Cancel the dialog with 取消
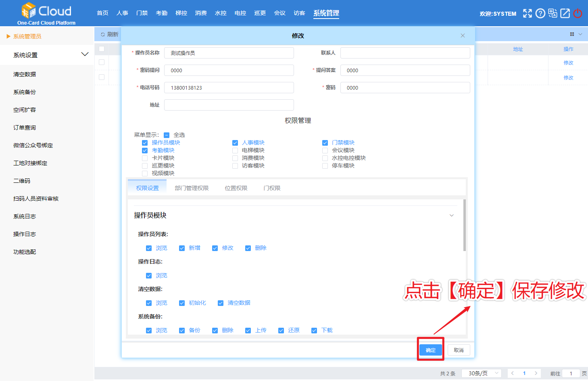Screen dimensions: 588x381 [459, 350]
